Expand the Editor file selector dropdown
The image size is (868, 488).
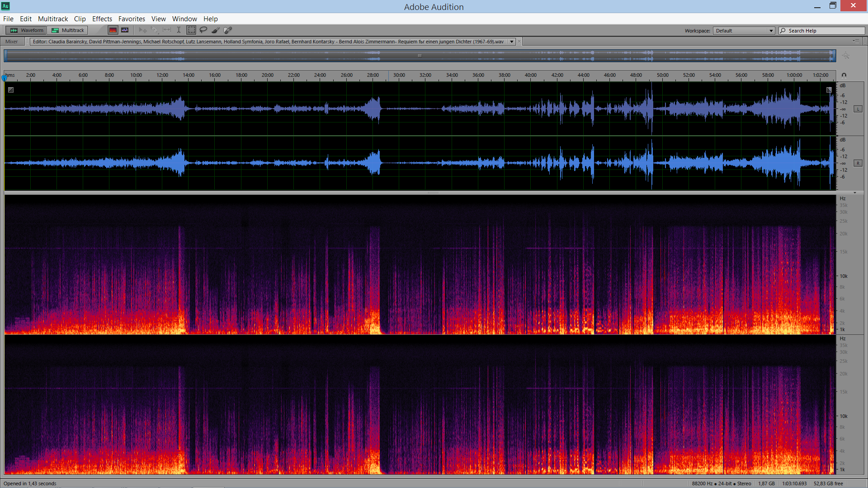click(x=512, y=42)
